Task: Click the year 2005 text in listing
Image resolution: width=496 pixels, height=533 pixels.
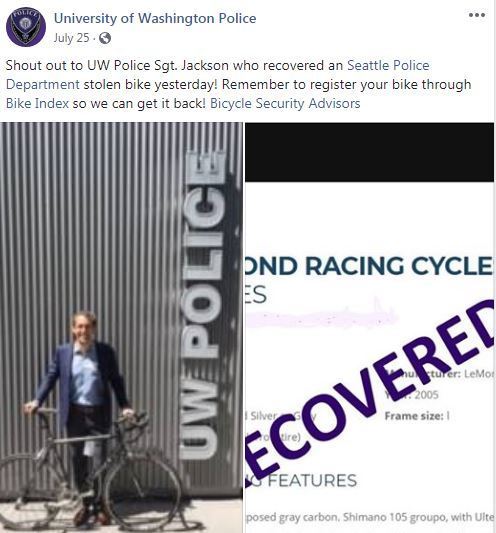Action: coord(426,395)
